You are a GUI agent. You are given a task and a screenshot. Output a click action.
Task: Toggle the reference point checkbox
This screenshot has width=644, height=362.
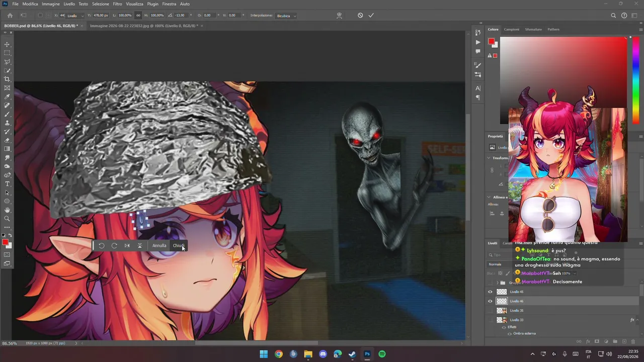coord(41,16)
